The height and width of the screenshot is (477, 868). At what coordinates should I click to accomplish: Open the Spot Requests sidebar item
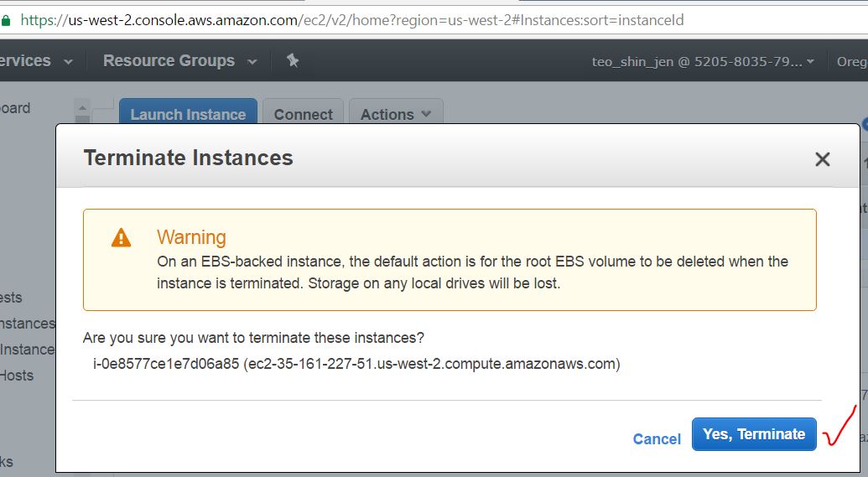pos(12,298)
